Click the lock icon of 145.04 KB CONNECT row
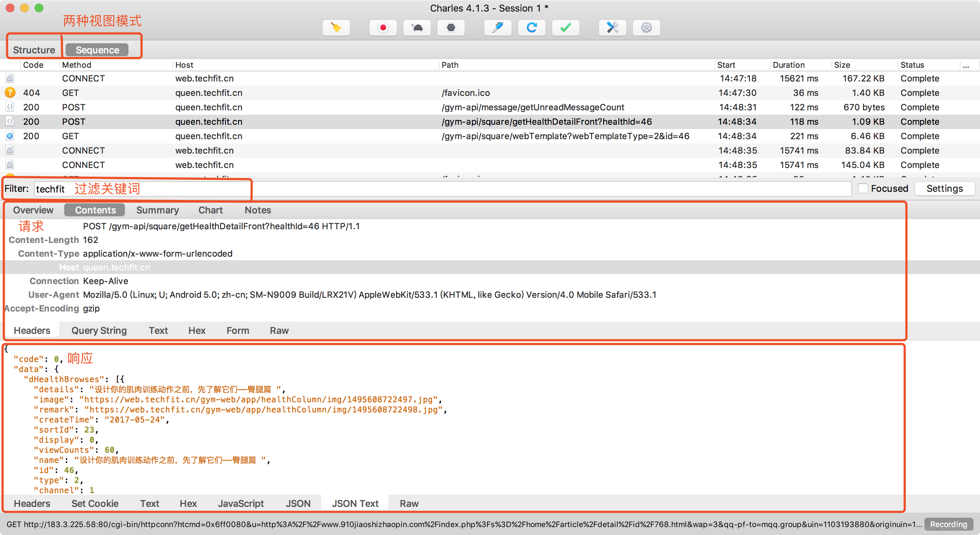 10,165
